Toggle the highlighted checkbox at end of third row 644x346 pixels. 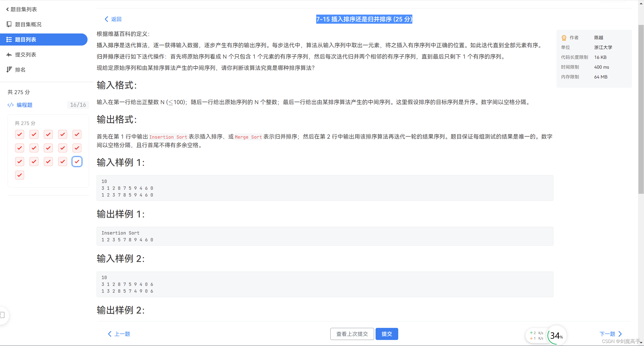click(77, 161)
